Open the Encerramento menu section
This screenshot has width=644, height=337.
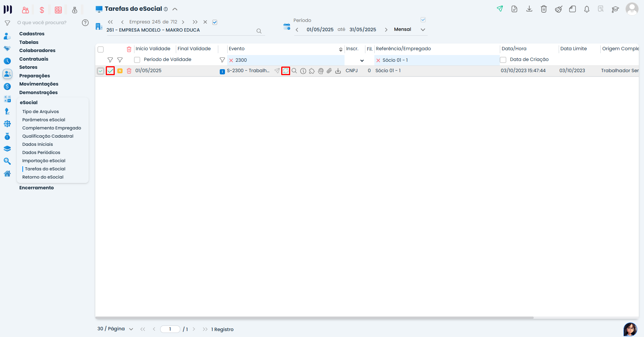tap(37, 188)
